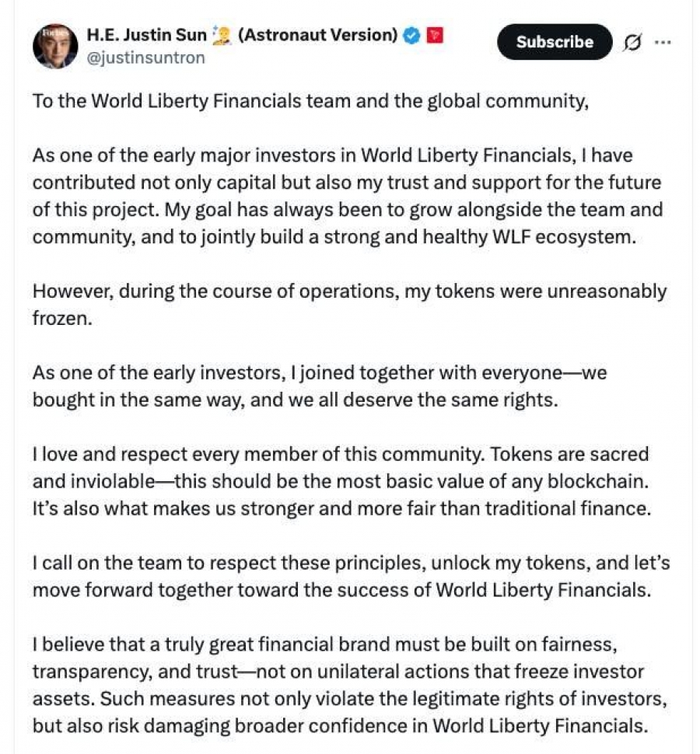Click the "truly great financial brand" paragraph
The height and width of the screenshot is (754, 700).
coord(349,684)
